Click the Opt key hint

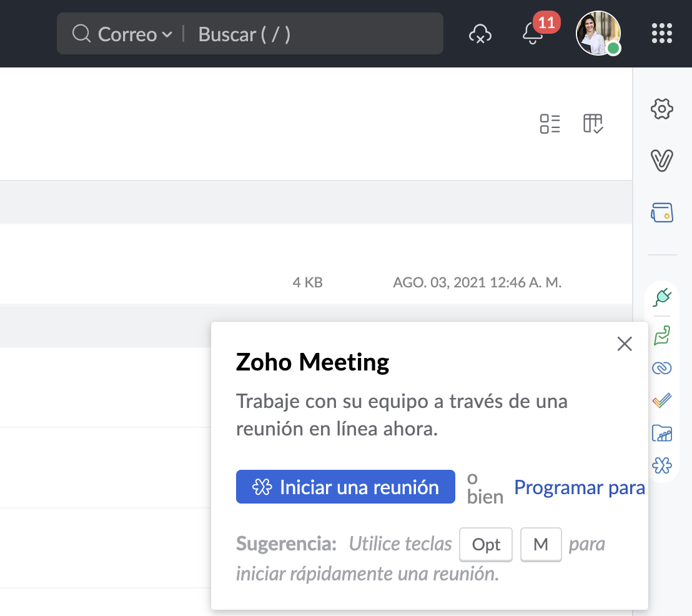point(486,544)
